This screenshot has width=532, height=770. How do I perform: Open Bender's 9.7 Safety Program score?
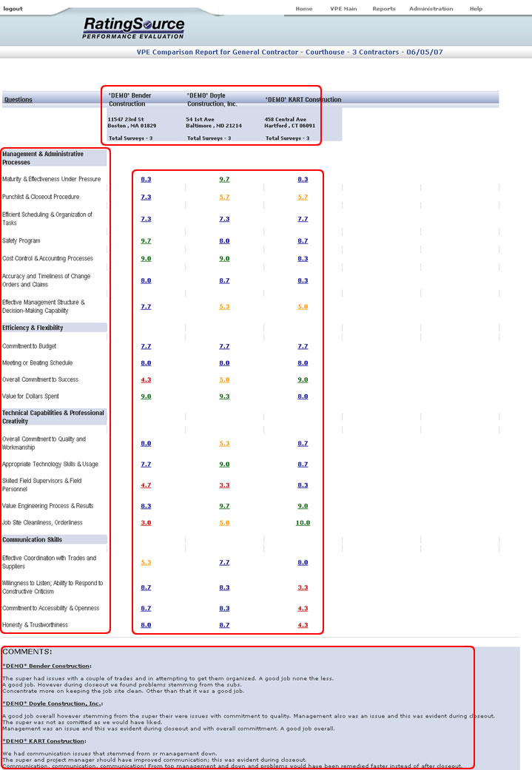[x=146, y=241]
